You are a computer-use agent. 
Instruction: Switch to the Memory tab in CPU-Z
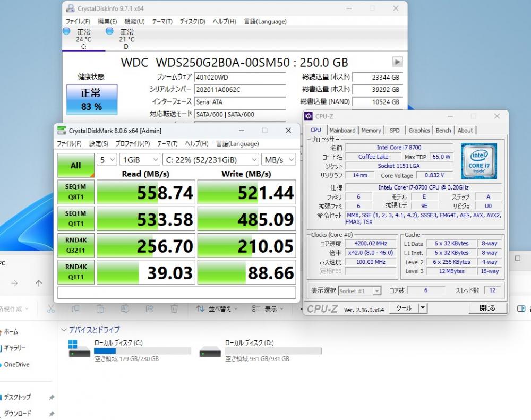pos(371,131)
